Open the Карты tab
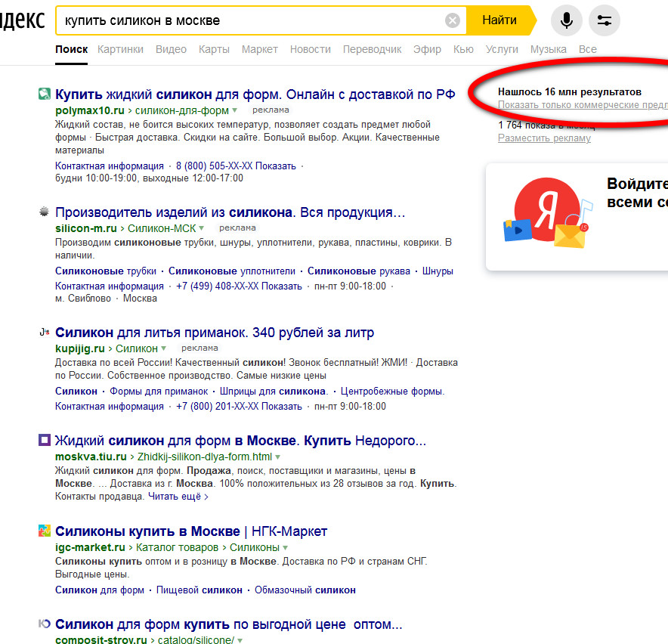668x644 pixels. pyautogui.click(x=214, y=49)
